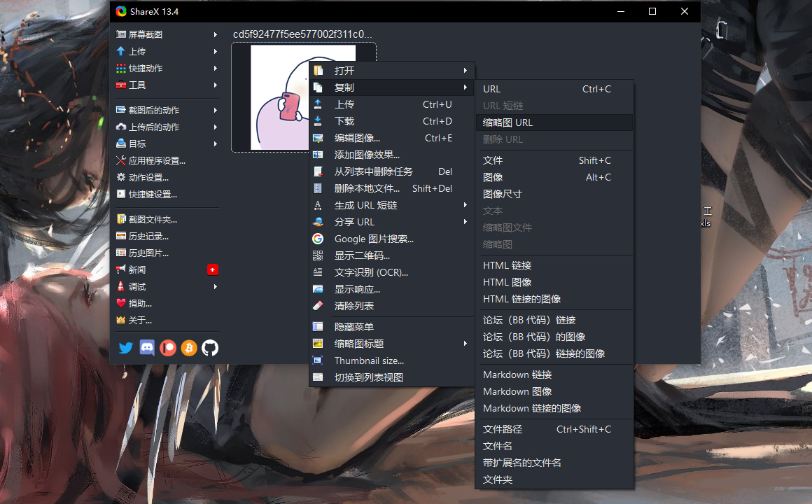Click the 从列表中删除任务 icon
Viewport: 812px width, 504px height.
click(x=318, y=171)
